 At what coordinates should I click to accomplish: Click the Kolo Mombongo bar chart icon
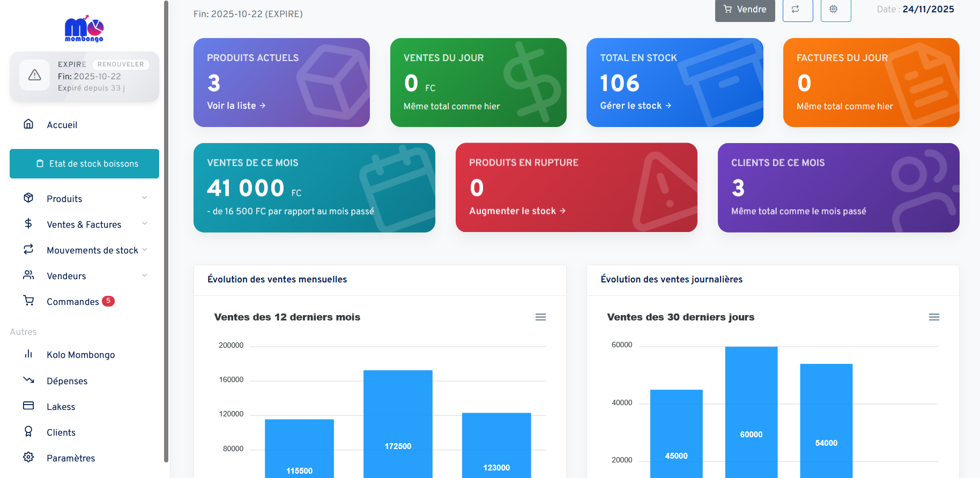28,354
